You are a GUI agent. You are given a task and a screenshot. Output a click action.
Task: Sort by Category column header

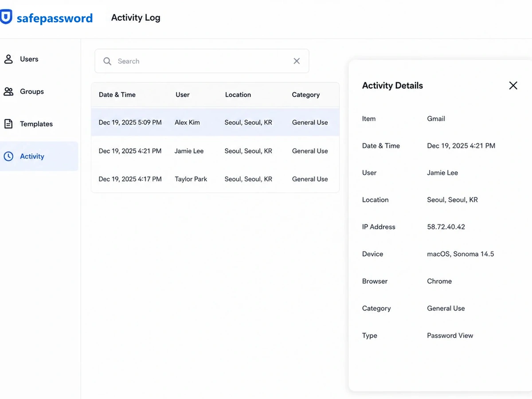(305, 95)
